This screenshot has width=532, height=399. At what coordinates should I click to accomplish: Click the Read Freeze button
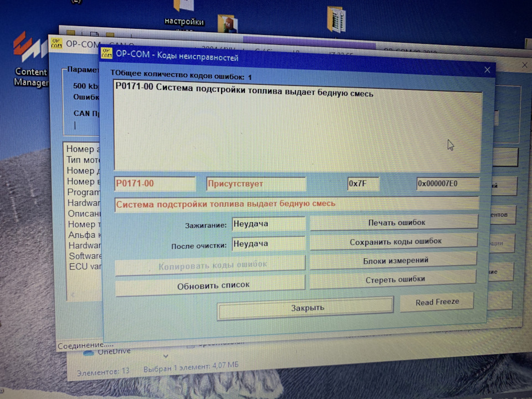(437, 301)
